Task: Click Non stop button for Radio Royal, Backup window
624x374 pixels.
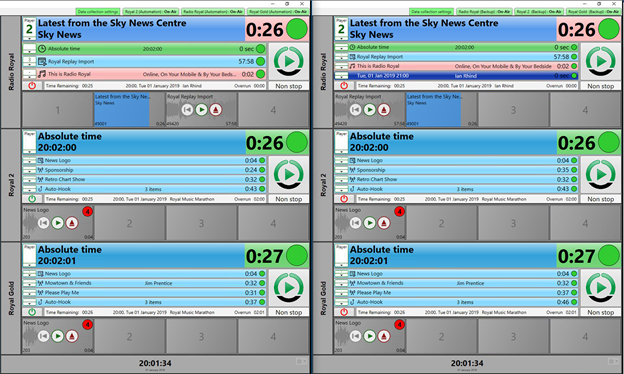Action: (601, 86)
